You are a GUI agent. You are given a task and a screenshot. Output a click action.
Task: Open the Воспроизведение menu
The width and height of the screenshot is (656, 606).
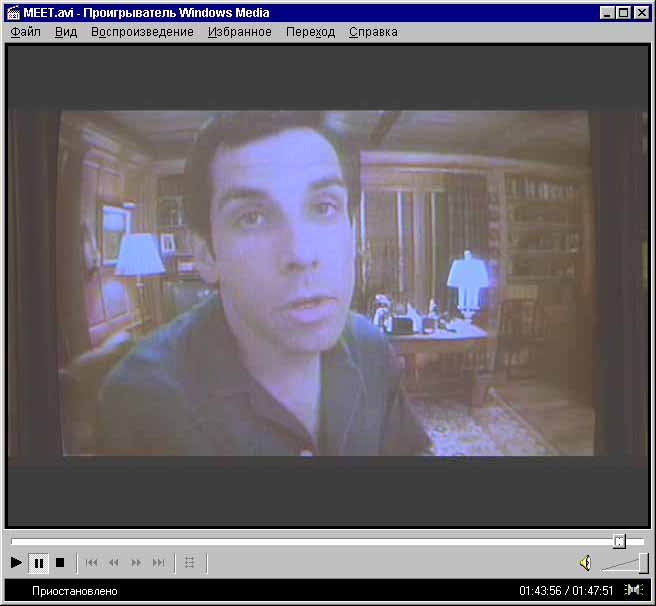[x=142, y=32]
